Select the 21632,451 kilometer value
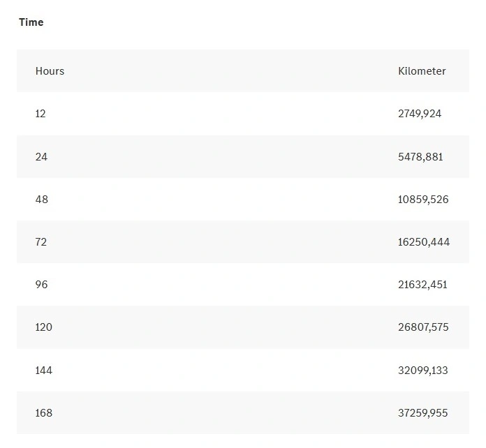Image resolution: width=486 pixels, height=448 pixels. 422,285
